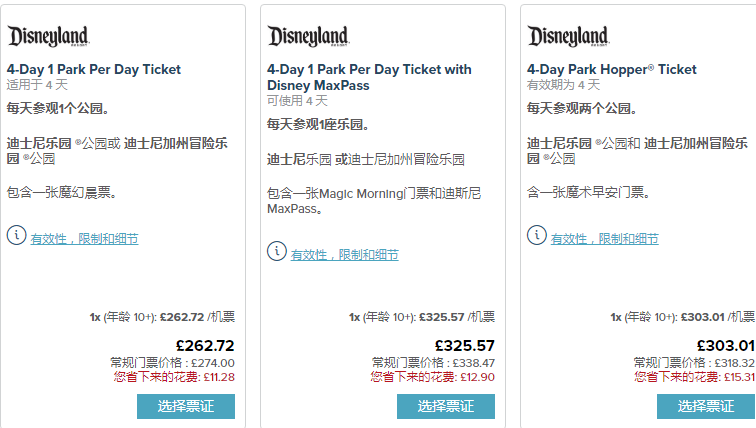Open 有效性，限制和细节 link on the £262.72 ticket
The height and width of the screenshot is (428, 756).
click(x=84, y=239)
